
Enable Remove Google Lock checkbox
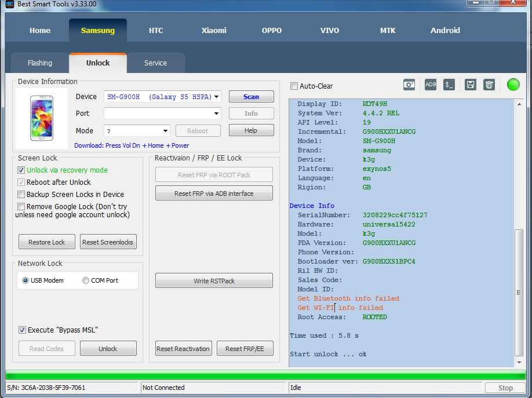(21, 207)
